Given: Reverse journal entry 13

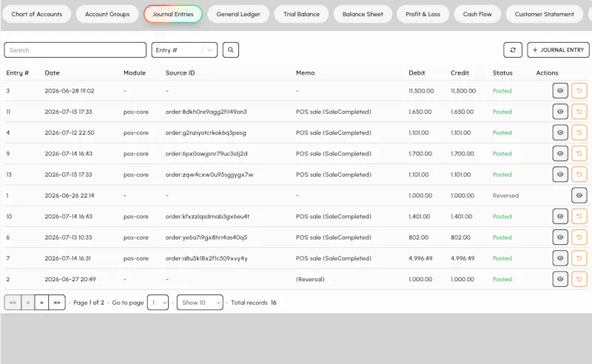Looking at the screenshot, I should pyautogui.click(x=579, y=175).
